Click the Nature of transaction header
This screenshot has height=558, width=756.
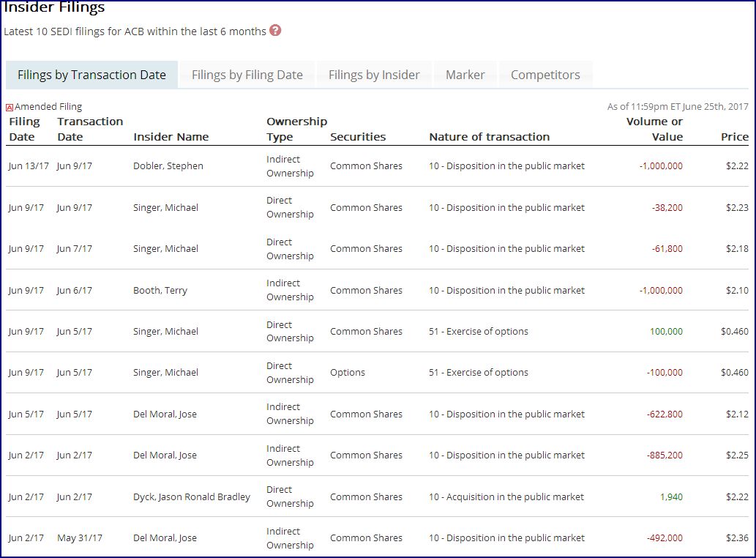coord(489,137)
